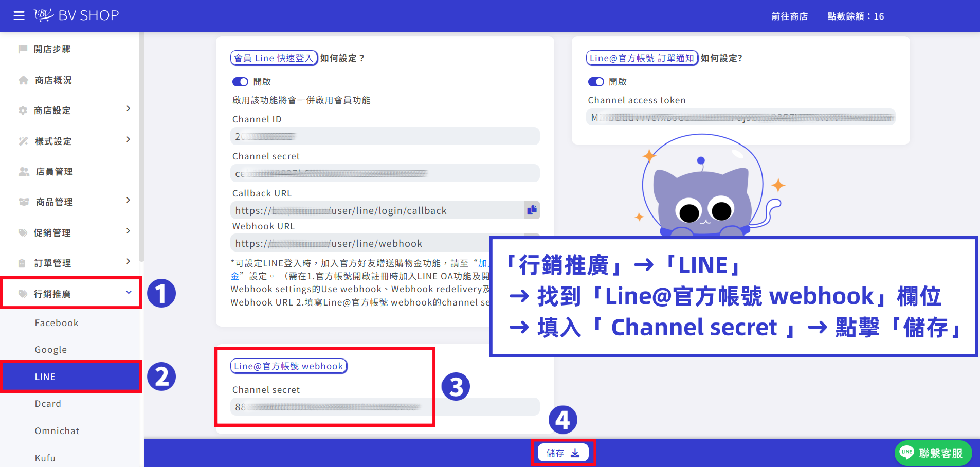Click the tag icon beside 促銷管理
The image size is (980, 467).
pyautogui.click(x=23, y=232)
